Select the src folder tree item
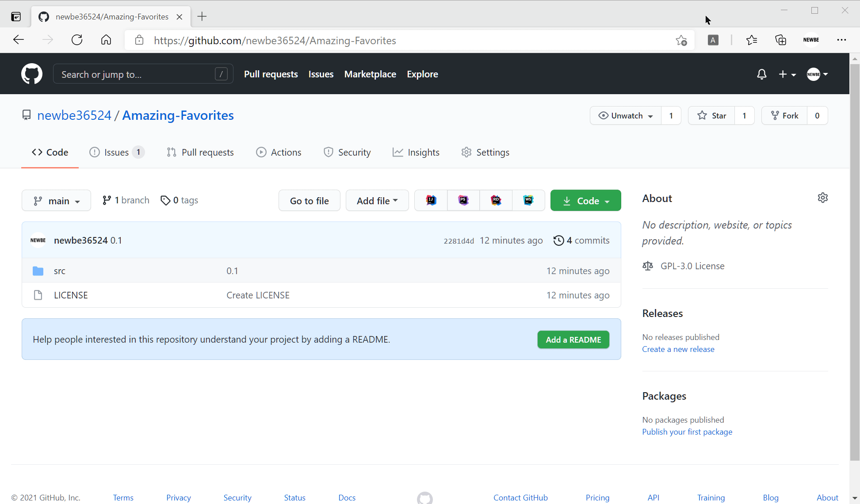The width and height of the screenshot is (860, 504). point(59,271)
